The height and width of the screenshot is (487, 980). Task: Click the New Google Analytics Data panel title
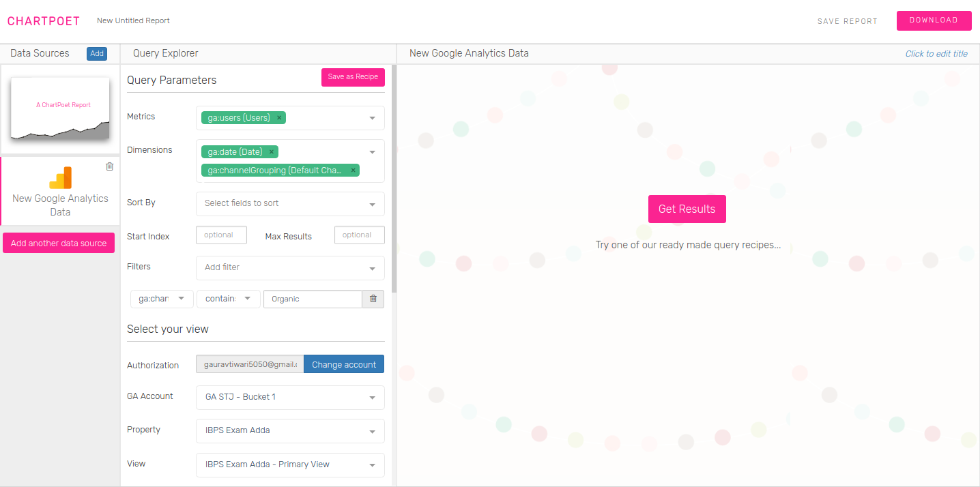pos(469,53)
